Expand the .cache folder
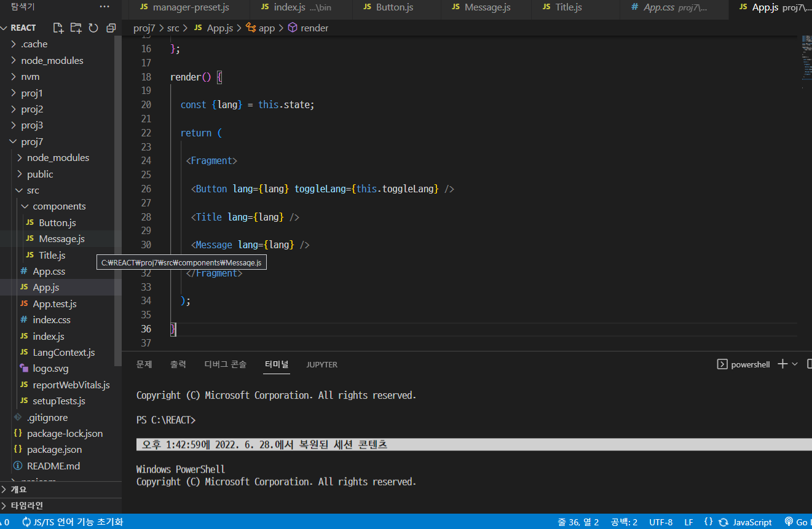Image resolution: width=812 pixels, height=529 pixels. click(x=34, y=44)
